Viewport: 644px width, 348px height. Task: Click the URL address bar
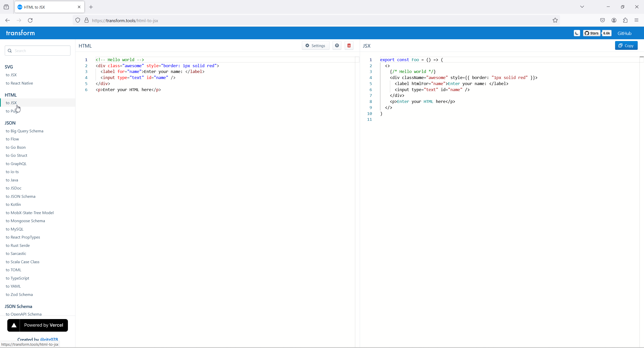pyautogui.click(x=302, y=20)
